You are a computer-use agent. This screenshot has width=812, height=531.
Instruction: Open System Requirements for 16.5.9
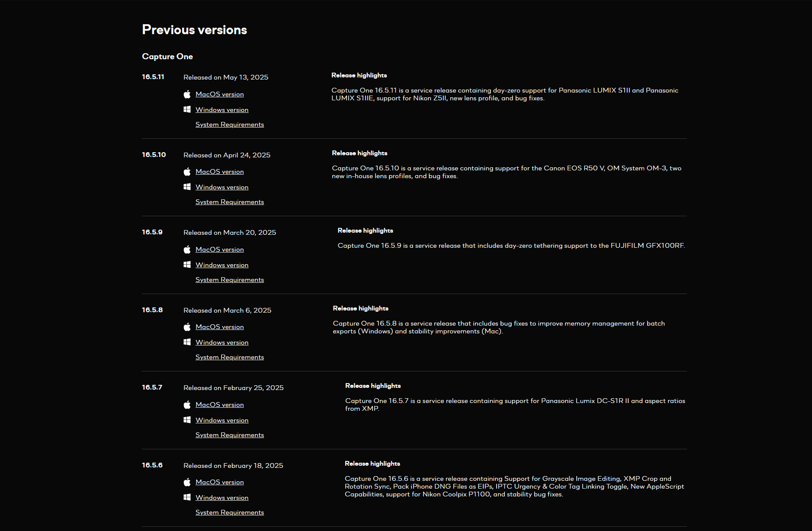(230, 280)
